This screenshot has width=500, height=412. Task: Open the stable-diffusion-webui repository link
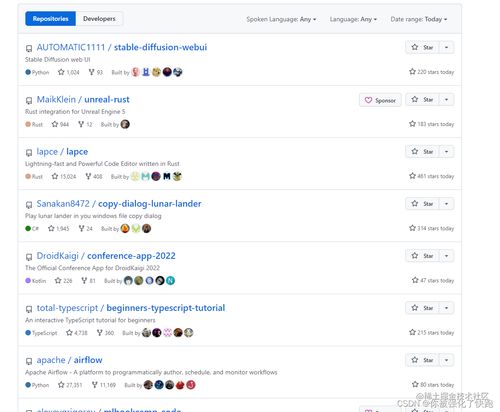[x=160, y=47]
